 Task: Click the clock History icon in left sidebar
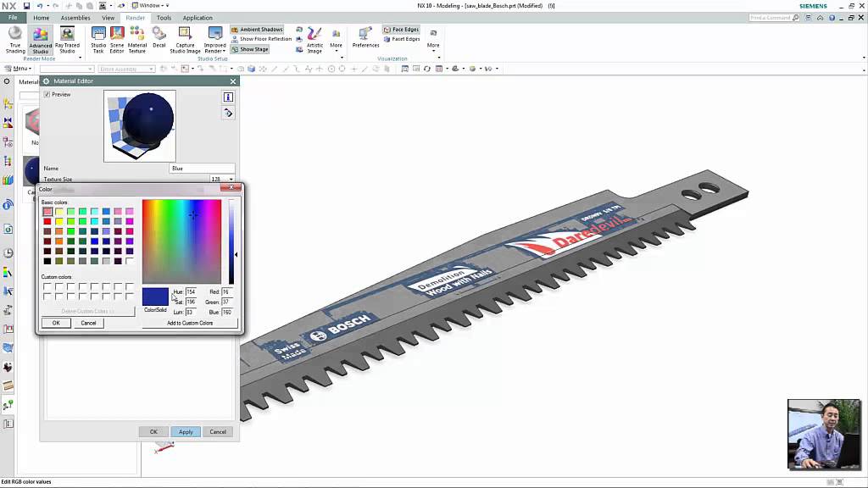point(8,252)
